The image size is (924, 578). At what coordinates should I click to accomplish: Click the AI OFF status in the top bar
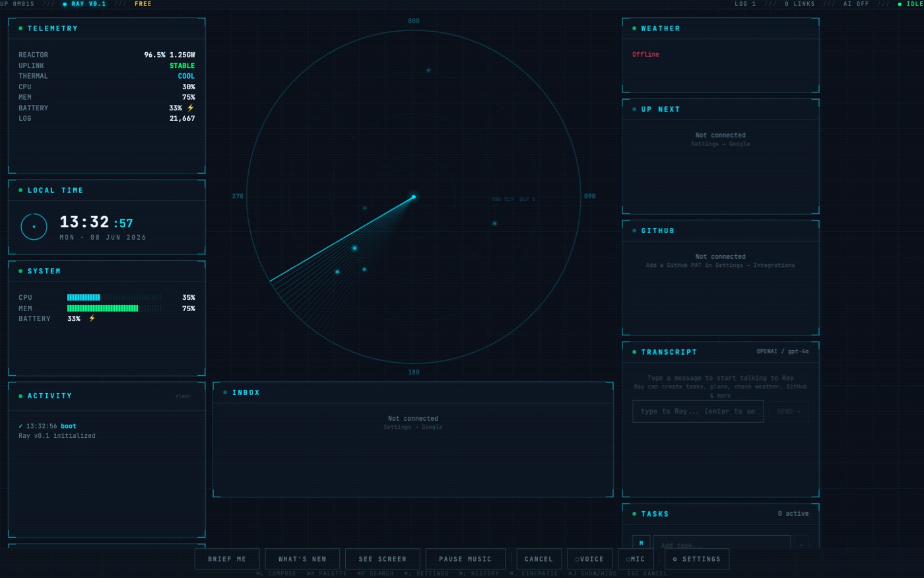pyautogui.click(x=856, y=4)
